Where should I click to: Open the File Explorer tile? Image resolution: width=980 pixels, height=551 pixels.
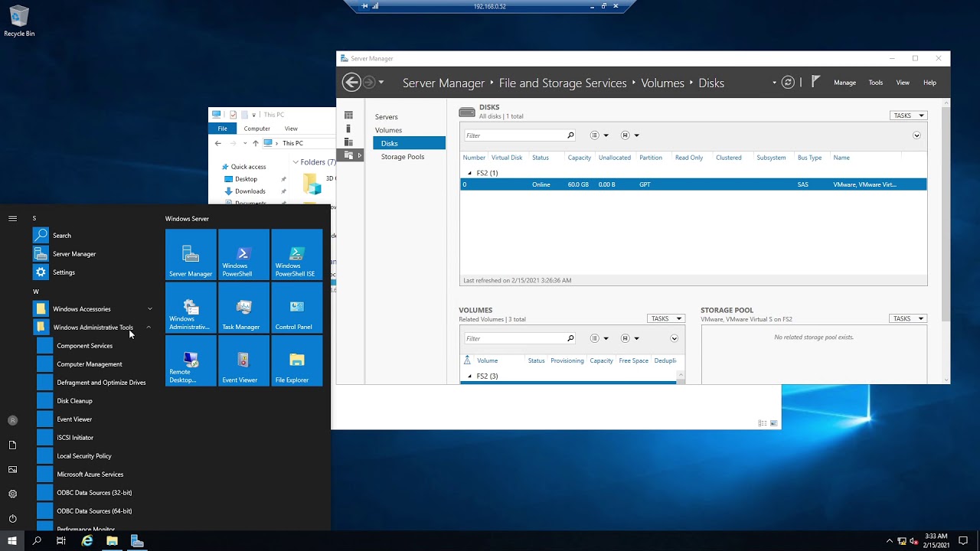point(297,360)
